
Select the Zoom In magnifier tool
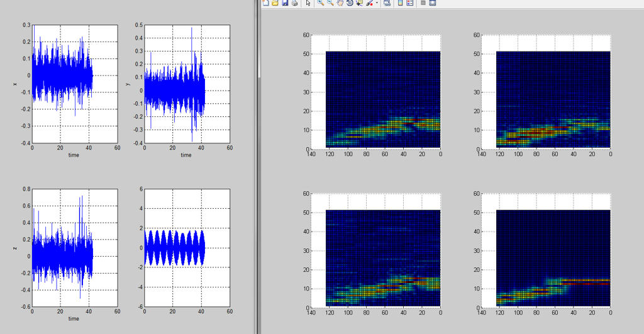[x=320, y=3]
